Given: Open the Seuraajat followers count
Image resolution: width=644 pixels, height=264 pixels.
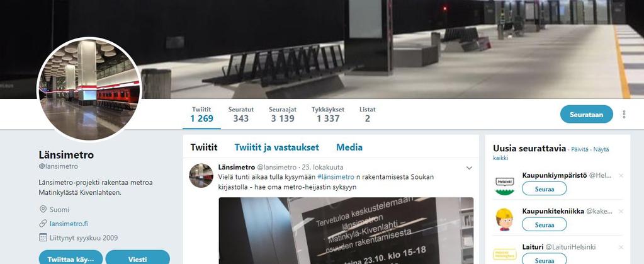Looking at the screenshot, I should [x=283, y=114].
